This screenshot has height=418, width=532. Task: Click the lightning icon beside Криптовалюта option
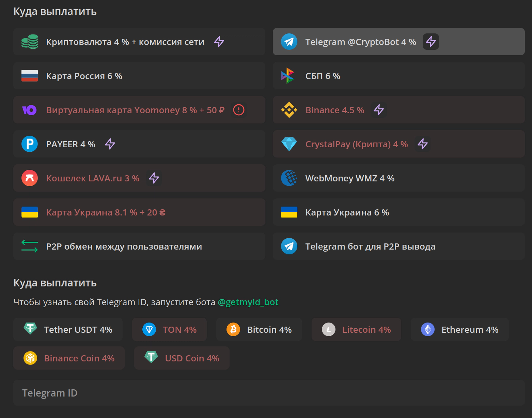tap(219, 42)
